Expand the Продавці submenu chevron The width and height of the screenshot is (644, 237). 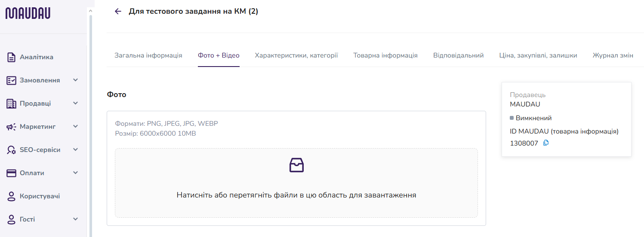pyautogui.click(x=76, y=103)
